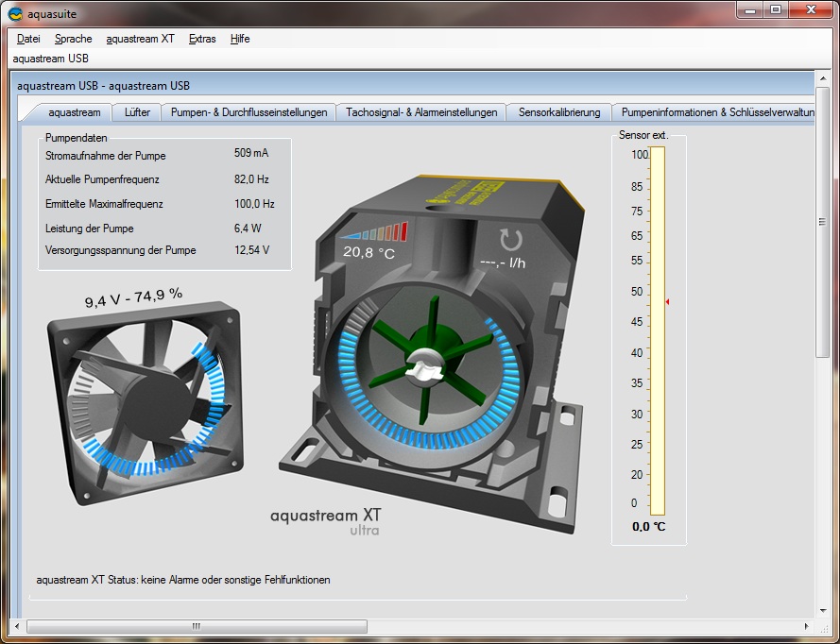Click the Pumpendaten group label
This screenshot has height=644, width=840.
click(77, 138)
